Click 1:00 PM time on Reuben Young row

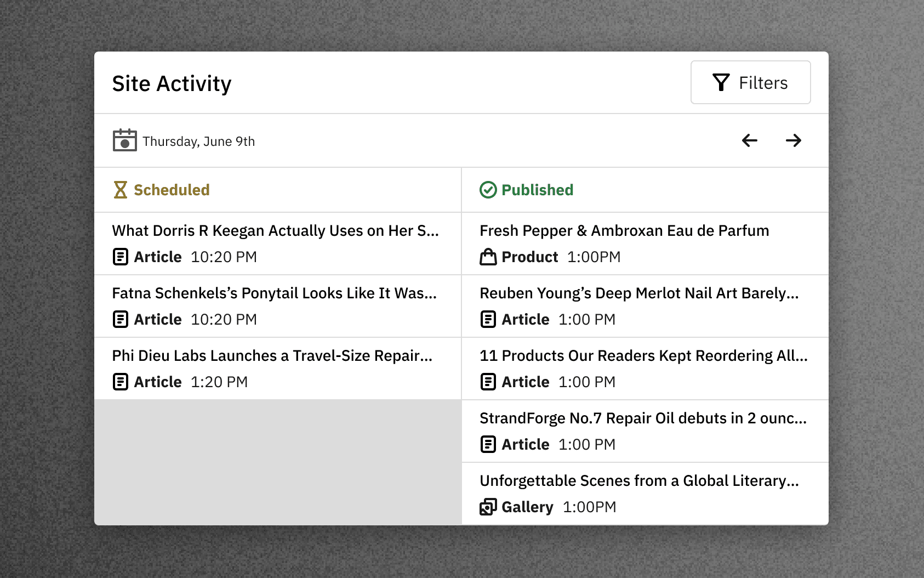tap(587, 320)
